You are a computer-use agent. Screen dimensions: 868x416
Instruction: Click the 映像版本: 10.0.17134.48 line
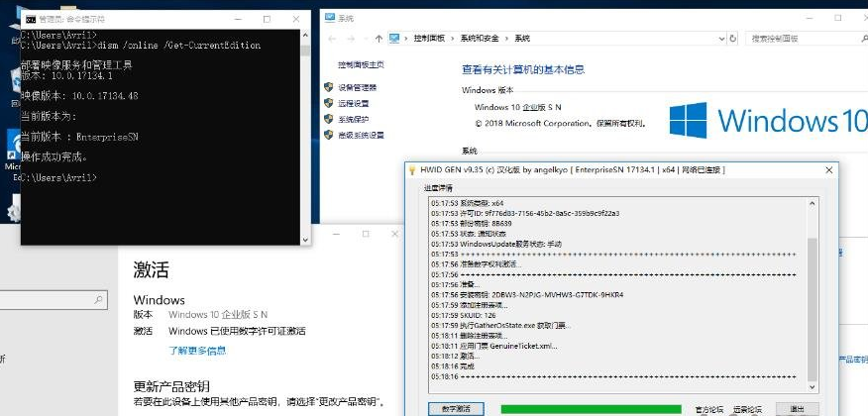coord(79,96)
